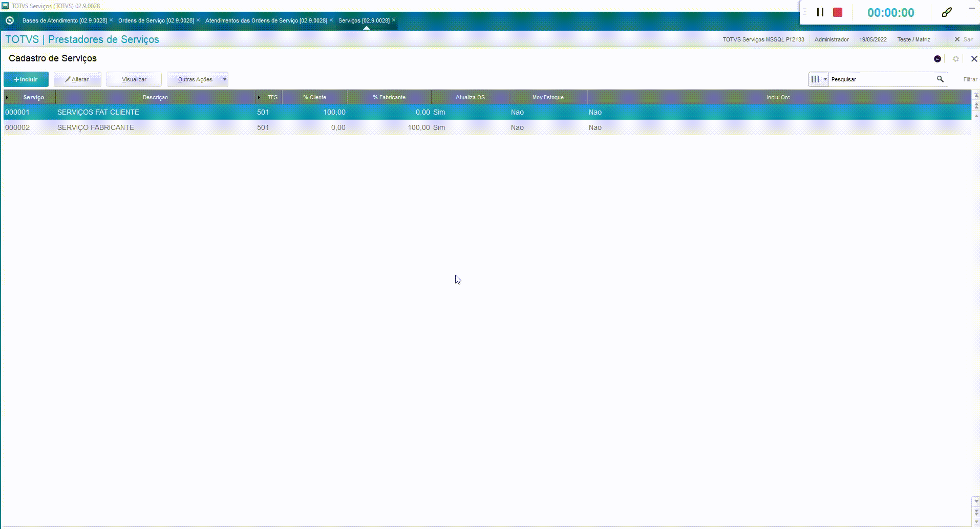The image size is (980, 529).
Task: Sort by the Descriçao column header
Action: click(x=155, y=97)
